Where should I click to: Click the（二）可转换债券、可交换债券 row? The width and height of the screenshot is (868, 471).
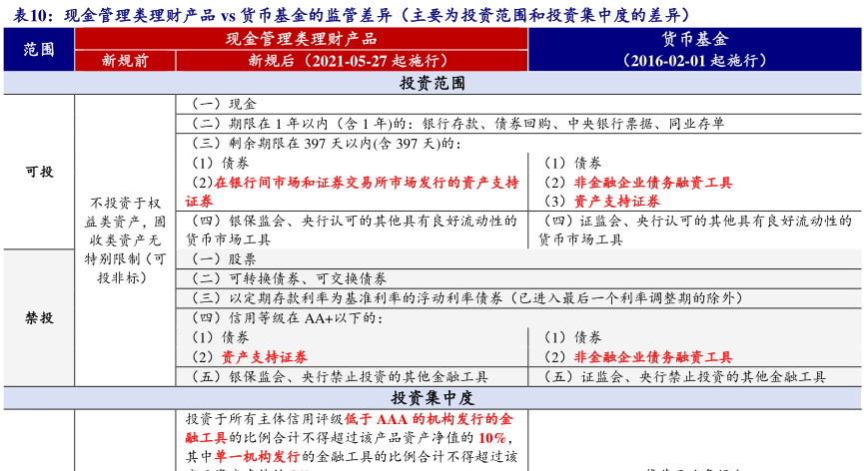(288, 278)
